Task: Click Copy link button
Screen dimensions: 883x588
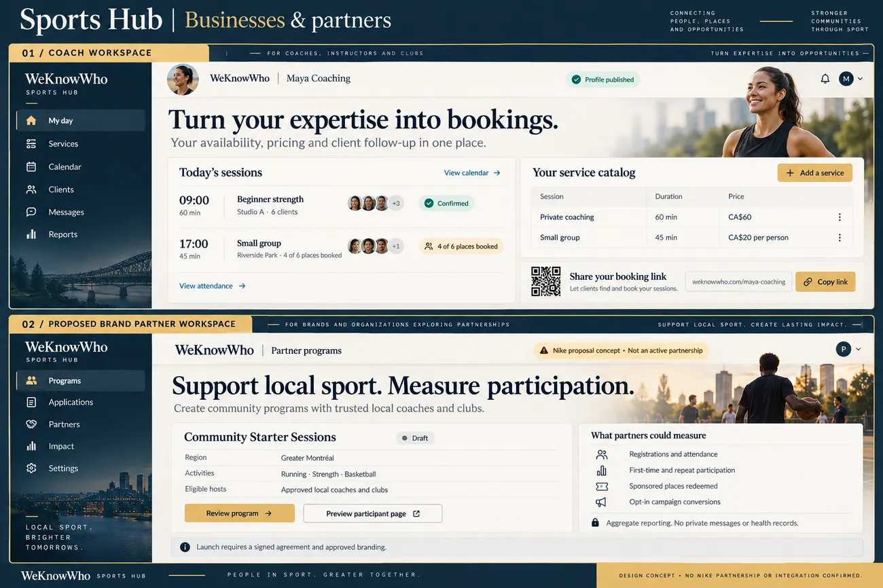Action: click(825, 282)
